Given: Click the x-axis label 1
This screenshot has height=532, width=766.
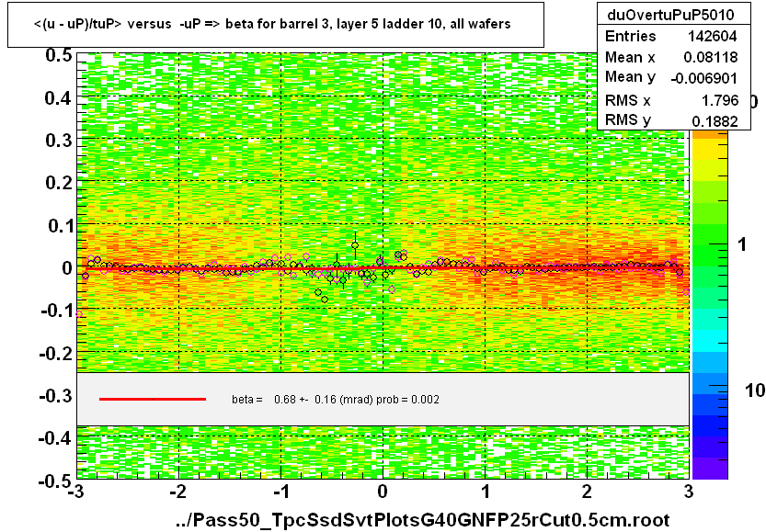Looking at the screenshot, I should point(486,491).
